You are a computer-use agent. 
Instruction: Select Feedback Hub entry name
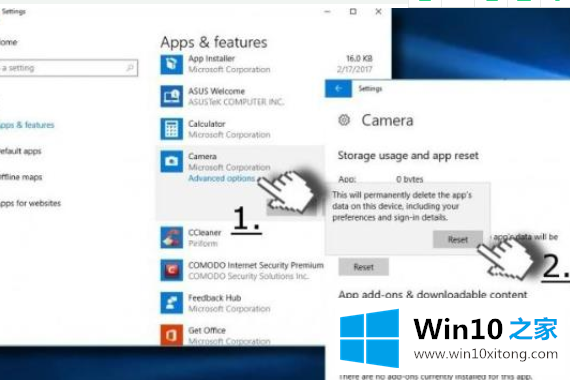tap(215, 298)
